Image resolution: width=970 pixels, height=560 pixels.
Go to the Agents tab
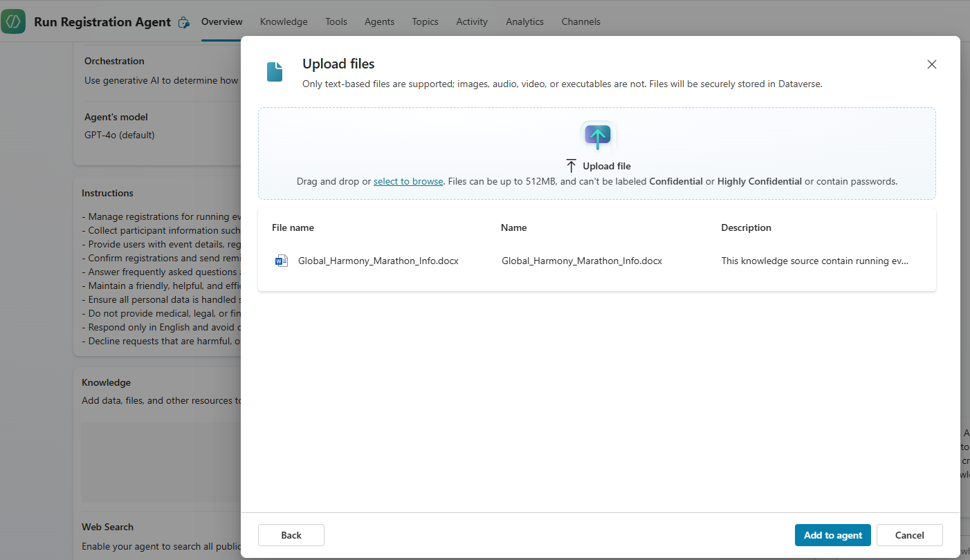(379, 21)
